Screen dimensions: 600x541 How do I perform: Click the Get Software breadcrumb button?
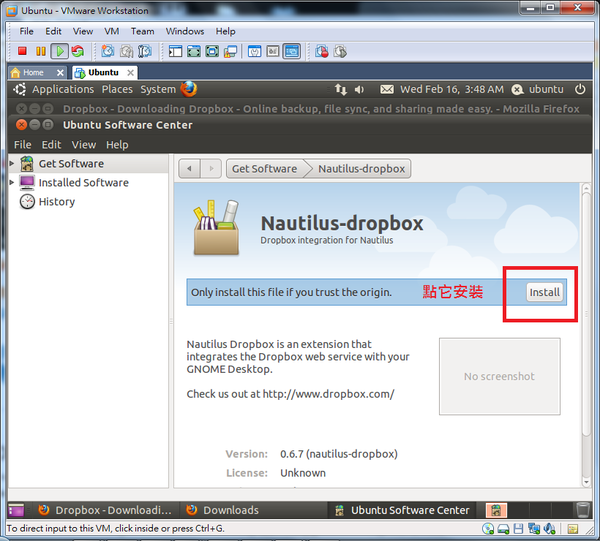point(265,168)
